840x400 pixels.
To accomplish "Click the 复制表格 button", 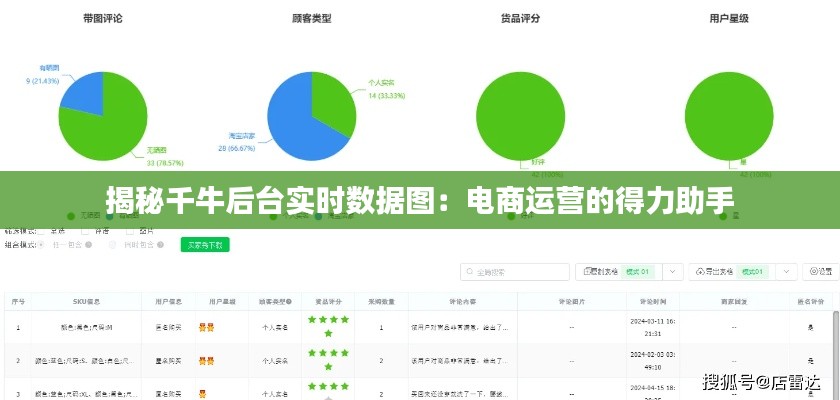I will [604, 271].
